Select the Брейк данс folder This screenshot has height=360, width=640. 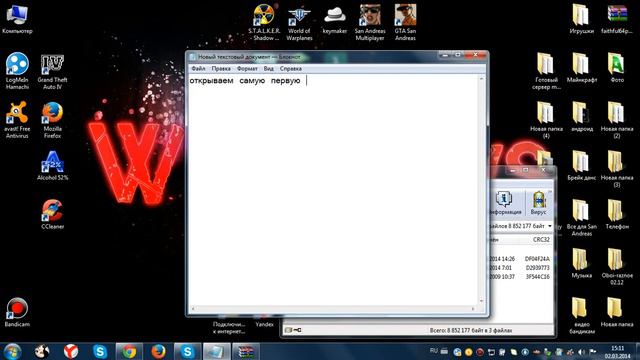click(x=582, y=166)
